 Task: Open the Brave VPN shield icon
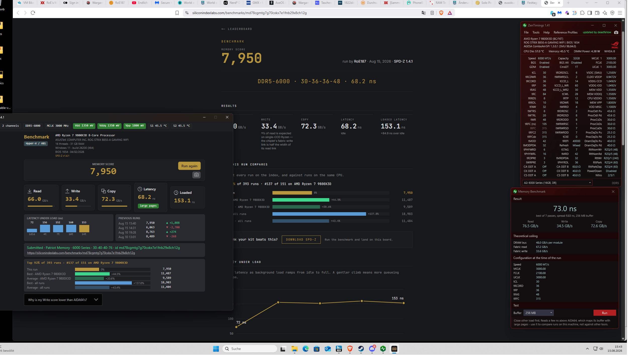click(x=612, y=13)
